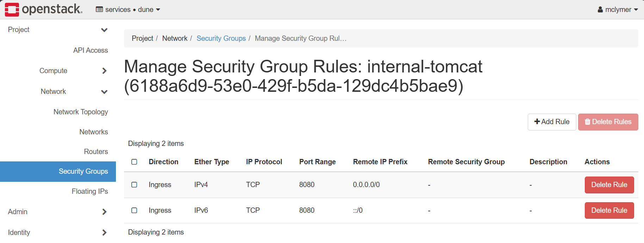Click the ::/0 remote prefix cell
Image resolution: width=644 pixels, height=243 pixels.
click(358, 210)
